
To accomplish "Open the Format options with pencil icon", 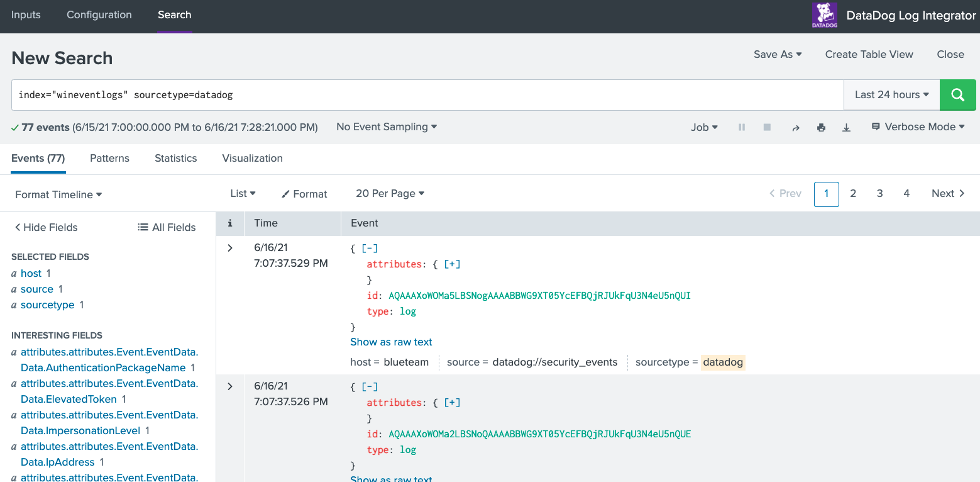I will [304, 194].
